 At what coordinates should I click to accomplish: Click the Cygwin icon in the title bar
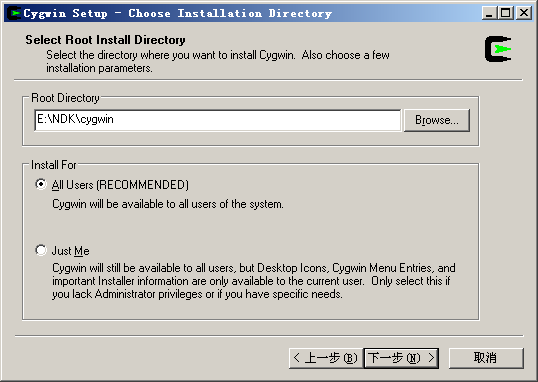[14, 13]
